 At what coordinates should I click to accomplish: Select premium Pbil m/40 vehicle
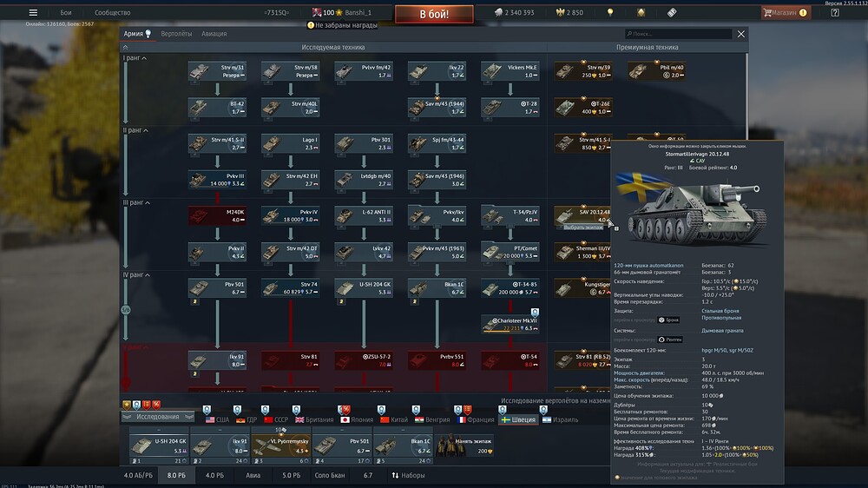[x=656, y=71]
